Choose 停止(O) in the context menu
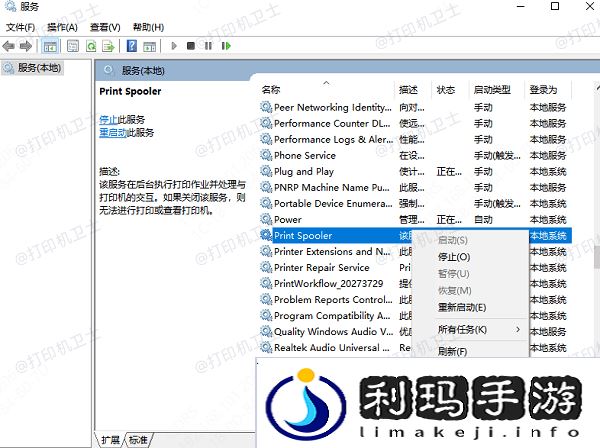 pyautogui.click(x=454, y=257)
